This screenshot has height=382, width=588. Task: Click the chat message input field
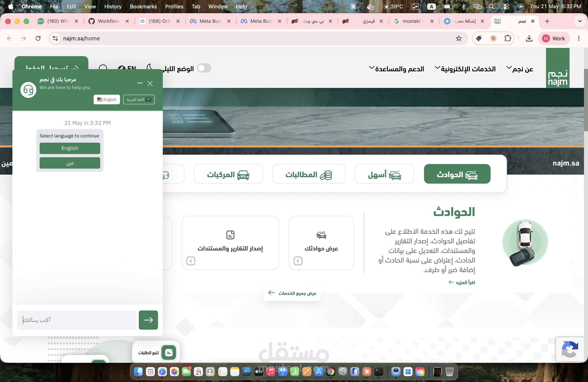[x=77, y=320]
